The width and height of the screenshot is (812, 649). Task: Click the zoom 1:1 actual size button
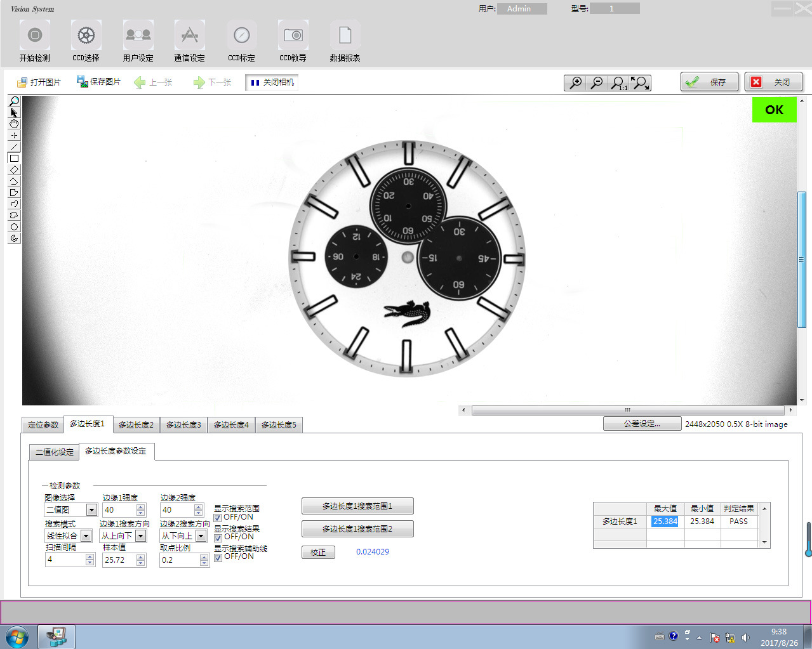(618, 83)
